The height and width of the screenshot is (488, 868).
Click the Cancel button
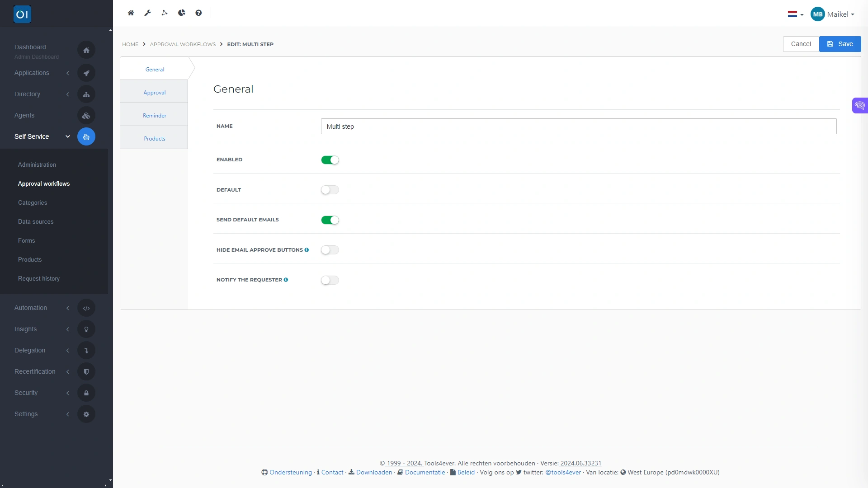click(801, 44)
